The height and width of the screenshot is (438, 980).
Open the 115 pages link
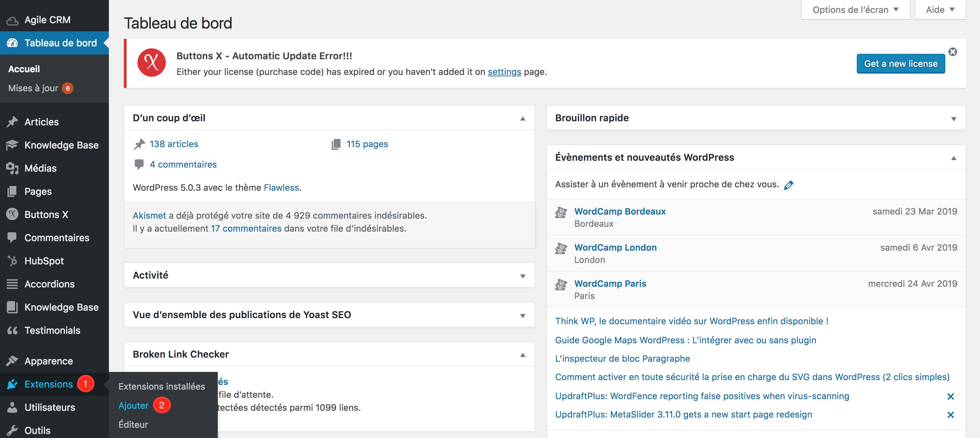tap(367, 144)
